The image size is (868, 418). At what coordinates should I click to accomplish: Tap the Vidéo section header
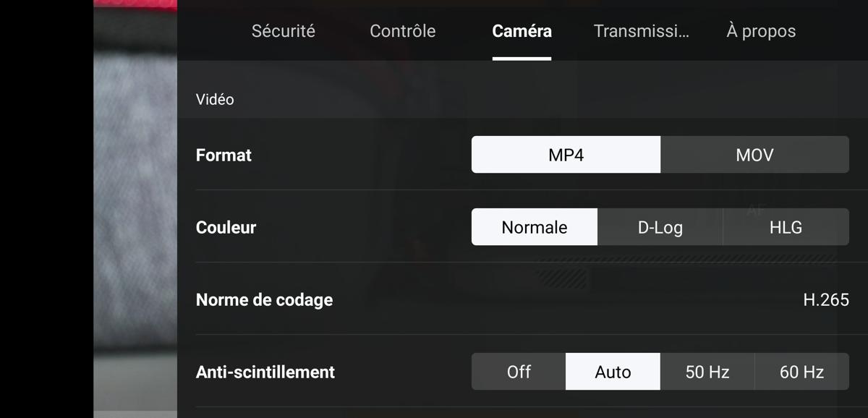215,99
